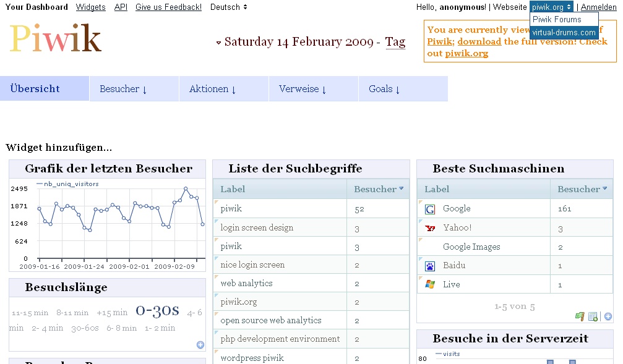The image size is (623, 364).
Task: Click the 8-11 min visit length tag
Action: click(72, 313)
